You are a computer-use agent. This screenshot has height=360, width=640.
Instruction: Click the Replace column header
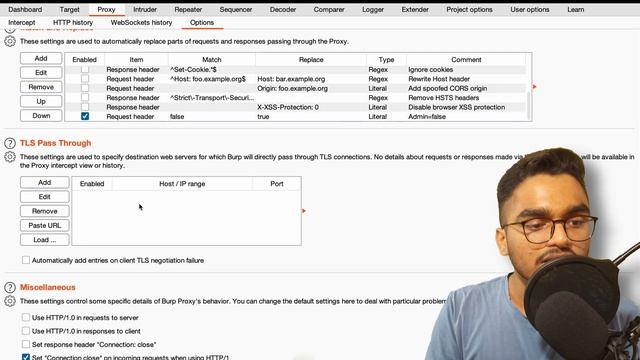311,60
